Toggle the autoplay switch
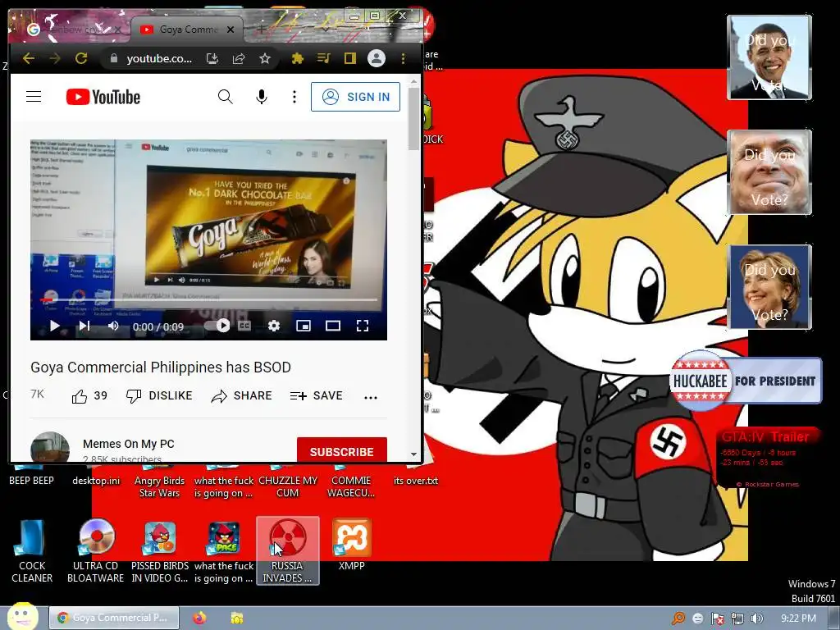Image resolution: width=840 pixels, height=630 pixels. click(217, 326)
